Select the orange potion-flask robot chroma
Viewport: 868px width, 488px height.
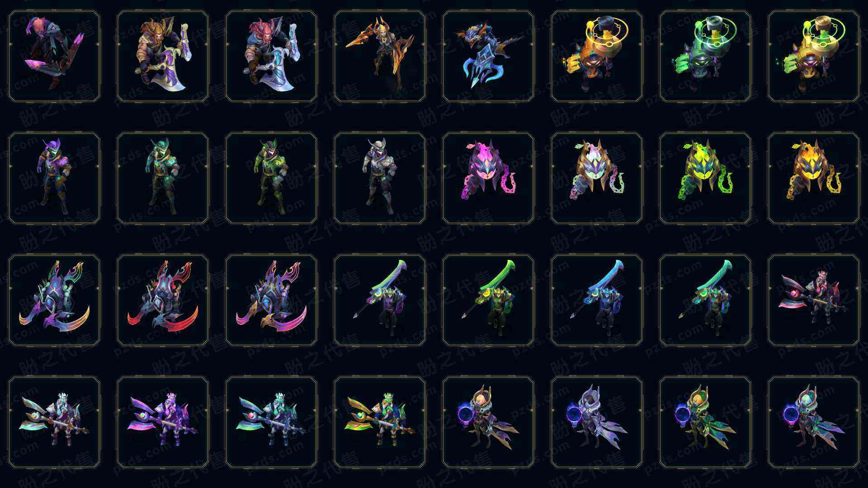[597, 56]
